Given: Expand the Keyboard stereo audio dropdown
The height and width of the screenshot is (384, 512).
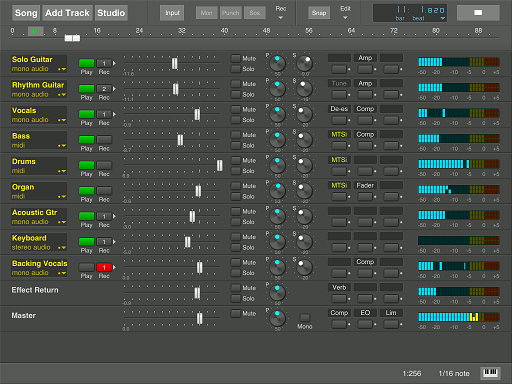Looking at the screenshot, I should tap(62, 248).
